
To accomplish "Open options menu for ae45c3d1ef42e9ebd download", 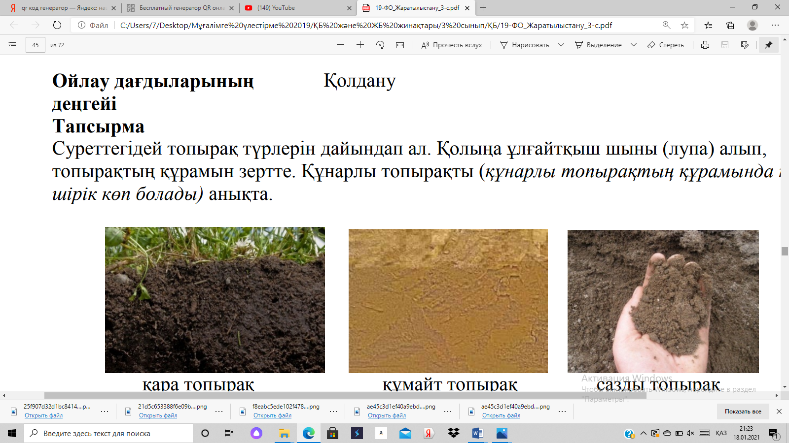I will point(562,411).
